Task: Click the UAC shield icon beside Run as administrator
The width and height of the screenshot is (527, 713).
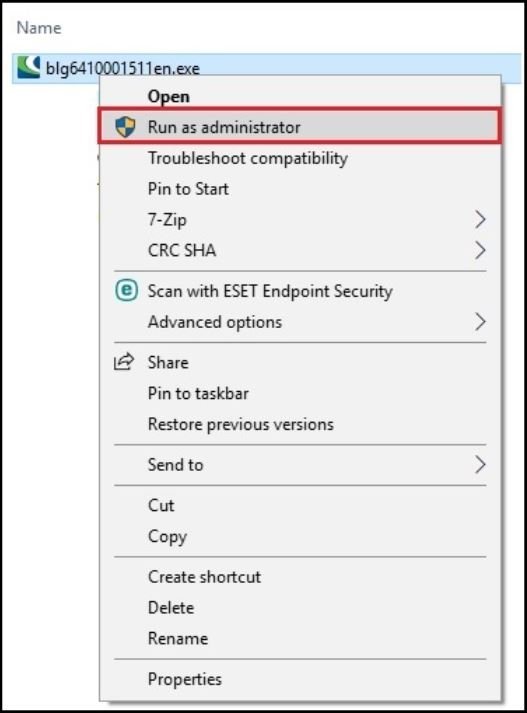Action: click(x=125, y=127)
